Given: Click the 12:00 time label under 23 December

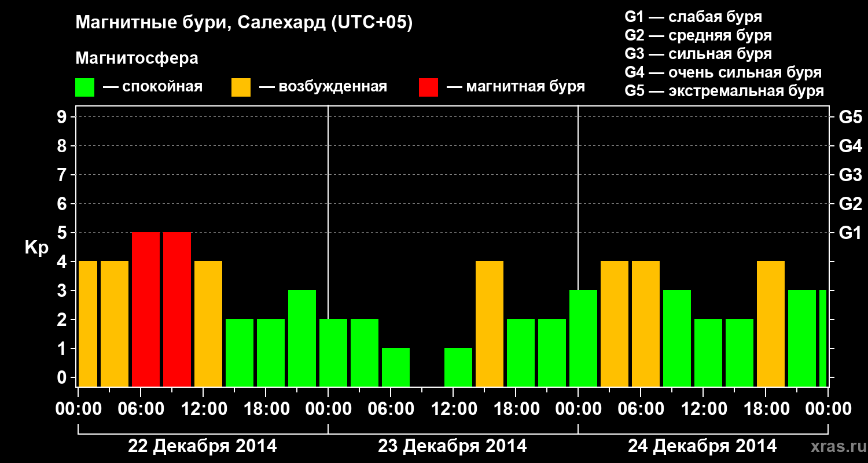Looking at the screenshot, I should coord(453,409).
